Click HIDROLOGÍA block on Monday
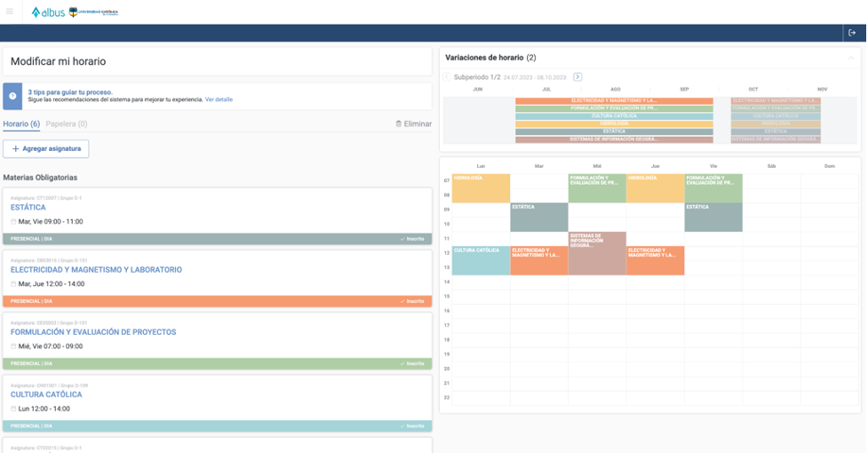Image resolution: width=868 pixels, height=453 pixels. pyautogui.click(x=481, y=188)
